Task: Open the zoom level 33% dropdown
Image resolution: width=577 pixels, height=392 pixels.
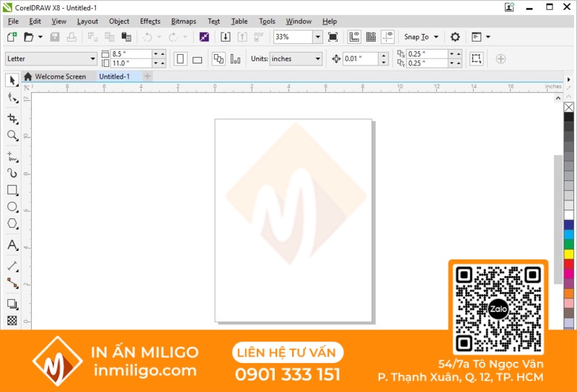Action: coord(317,37)
